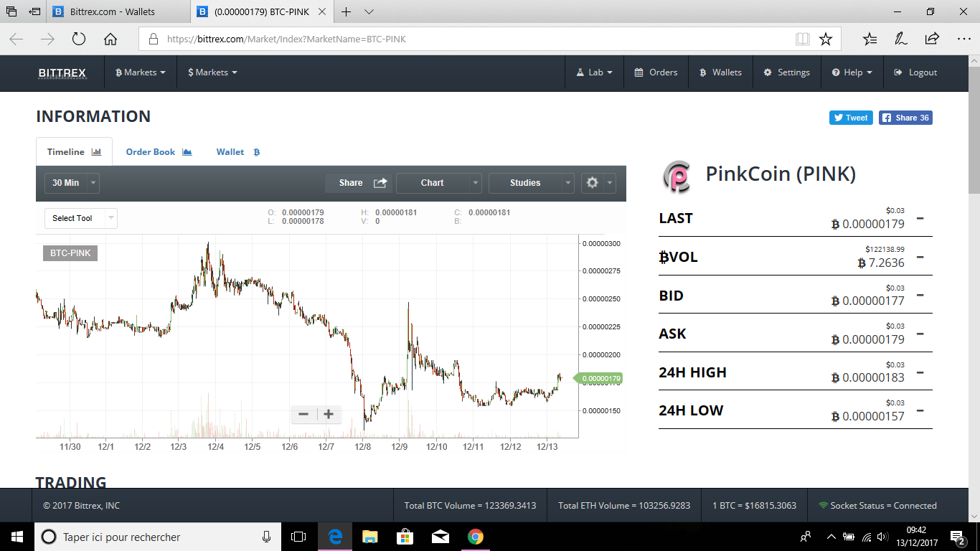
Task: Zoom out chart with minus button
Action: (303, 414)
